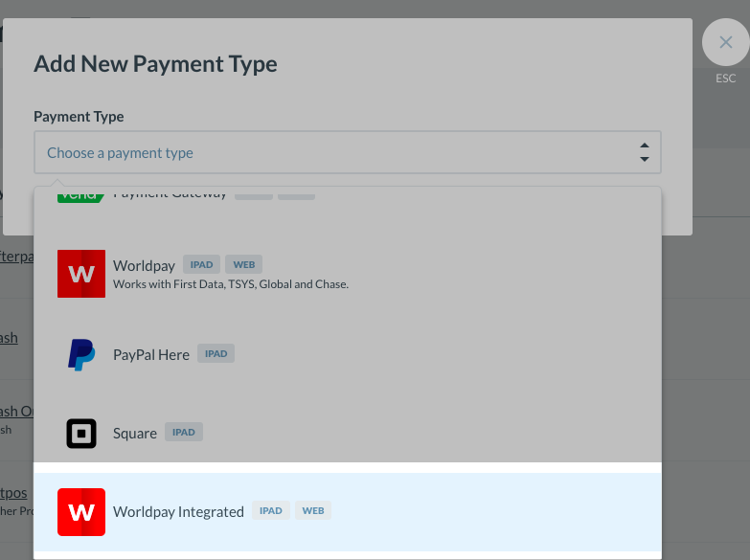Viewport: 750px width, 560px height.
Task: Open the 'Choose a payment type' dropdown
Action: coord(348,152)
